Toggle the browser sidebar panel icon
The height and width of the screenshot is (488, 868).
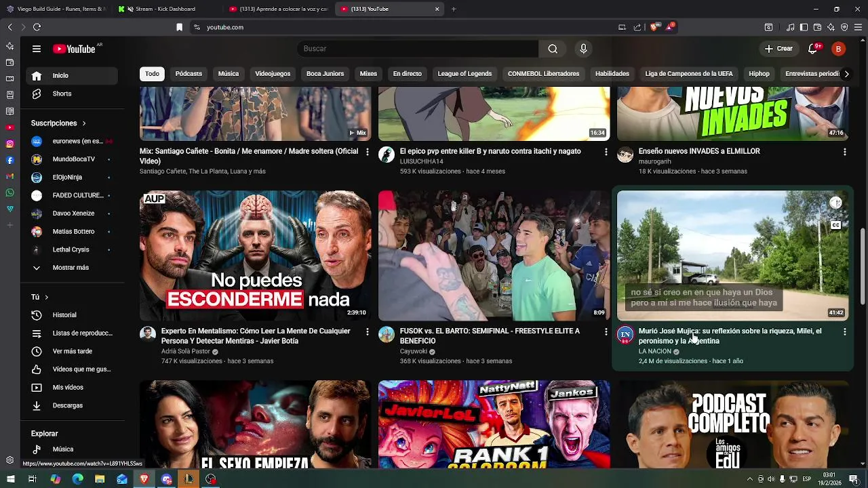804,27
